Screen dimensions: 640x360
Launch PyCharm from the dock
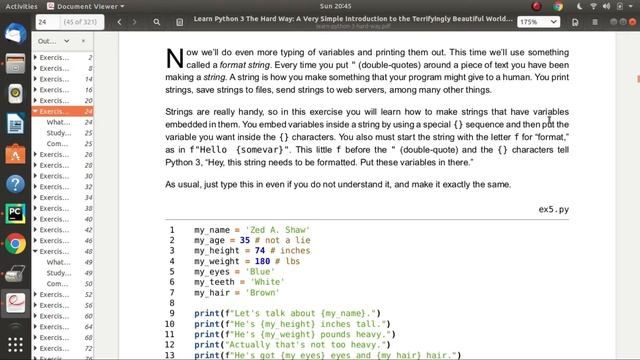tap(15, 214)
